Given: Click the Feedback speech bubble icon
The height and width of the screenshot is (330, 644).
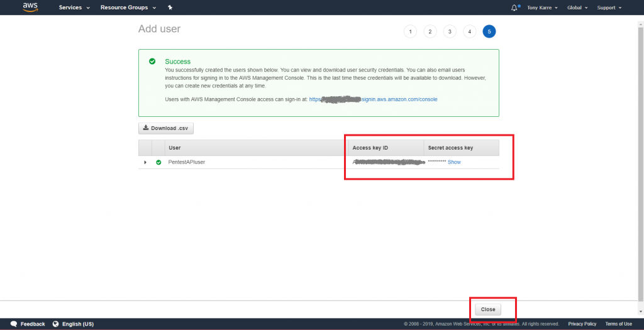Looking at the screenshot, I should [x=14, y=324].
